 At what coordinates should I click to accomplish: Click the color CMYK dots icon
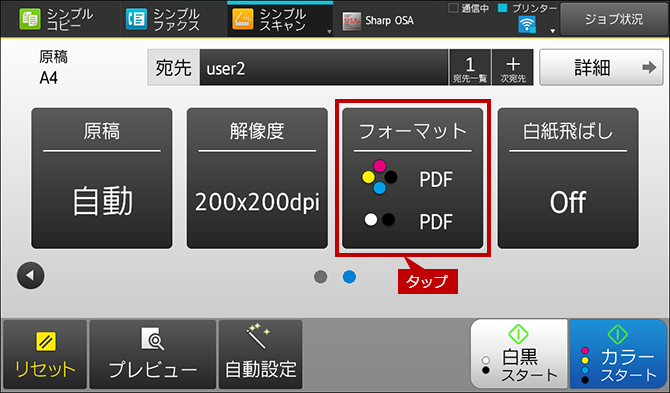(x=379, y=177)
